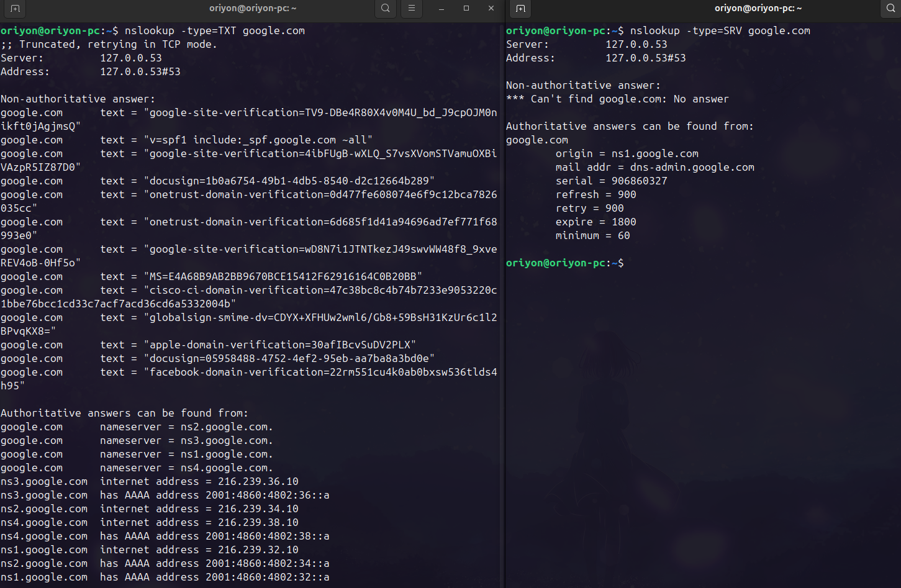Select the cisco-ci-domain-verification record
This screenshot has width=901, height=588.
[x=249, y=297]
